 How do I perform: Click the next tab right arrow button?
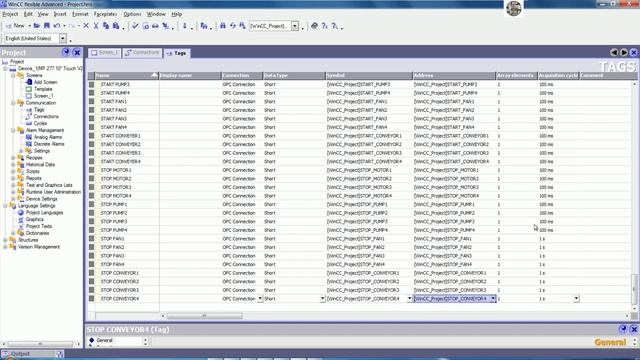pyautogui.click(x=624, y=53)
